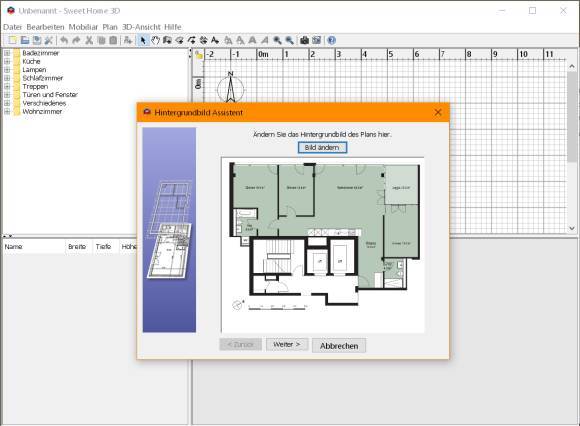The width and height of the screenshot is (580, 426).
Task: Click the Paste clipboard icon
Action: click(113, 40)
